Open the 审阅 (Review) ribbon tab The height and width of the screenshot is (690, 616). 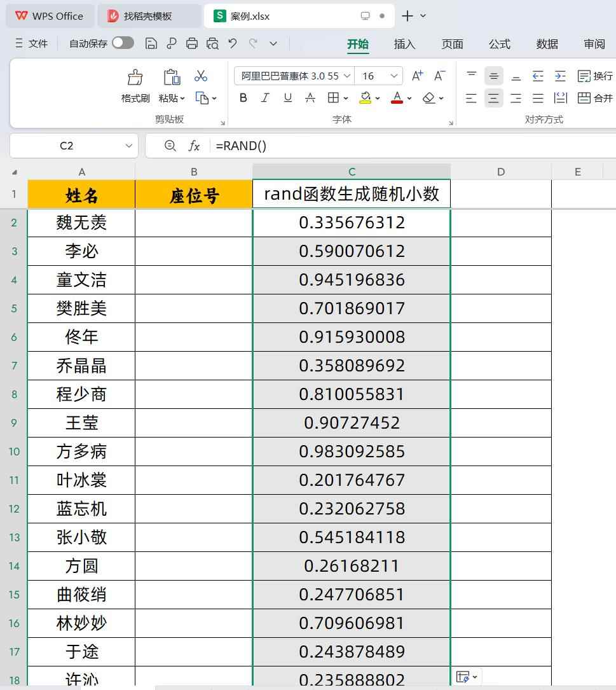(x=594, y=44)
